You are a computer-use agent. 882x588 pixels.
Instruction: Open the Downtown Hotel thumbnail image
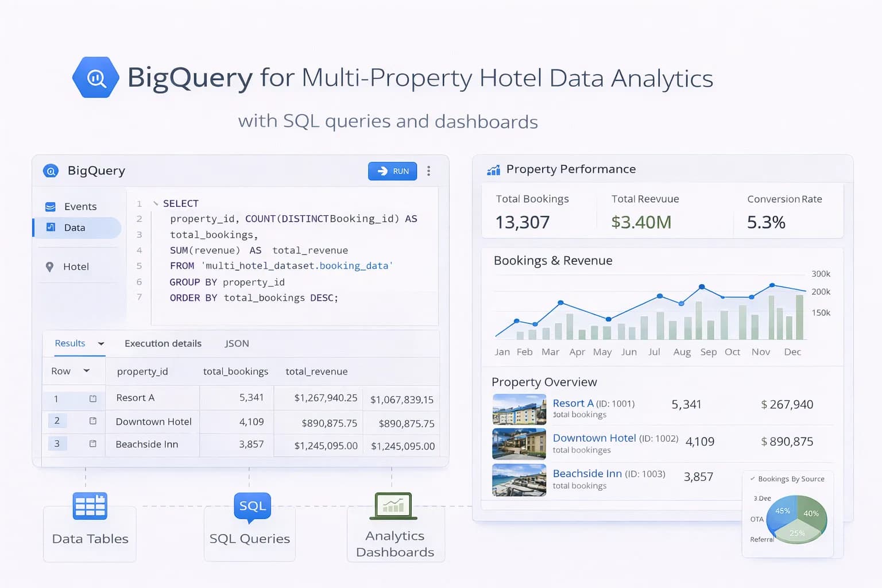point(519,444)
